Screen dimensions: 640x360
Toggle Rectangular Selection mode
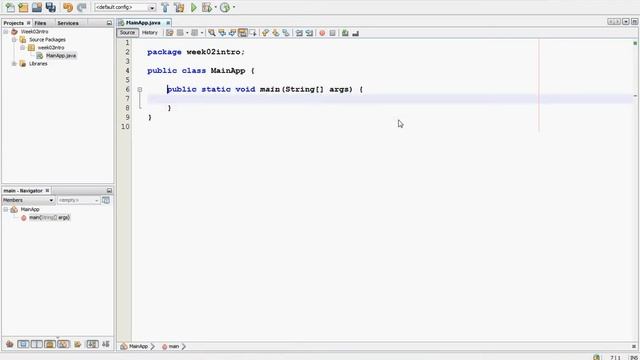point(253,33)
